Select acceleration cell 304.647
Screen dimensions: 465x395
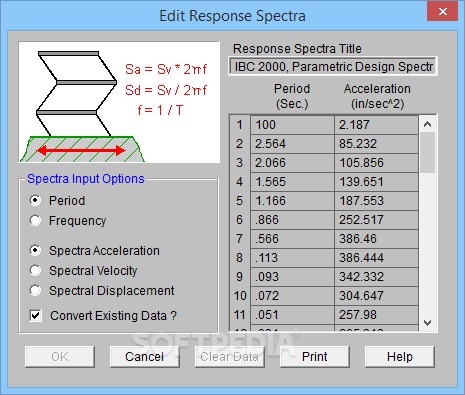[x=376, y=296]
